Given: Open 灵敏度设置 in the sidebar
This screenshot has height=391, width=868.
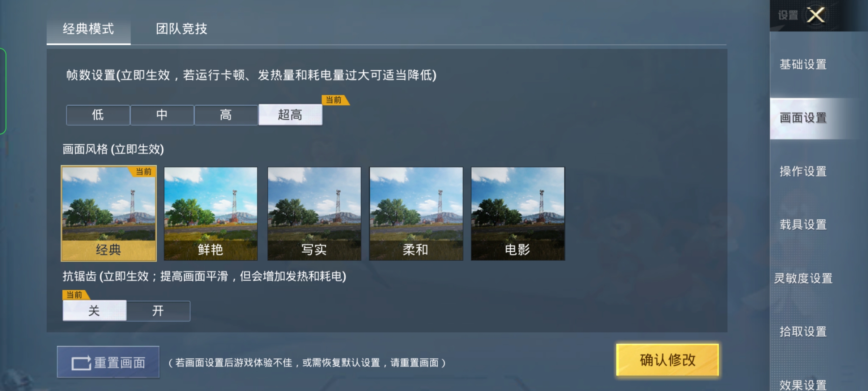Looking at the screenshot, I should 803,278.
